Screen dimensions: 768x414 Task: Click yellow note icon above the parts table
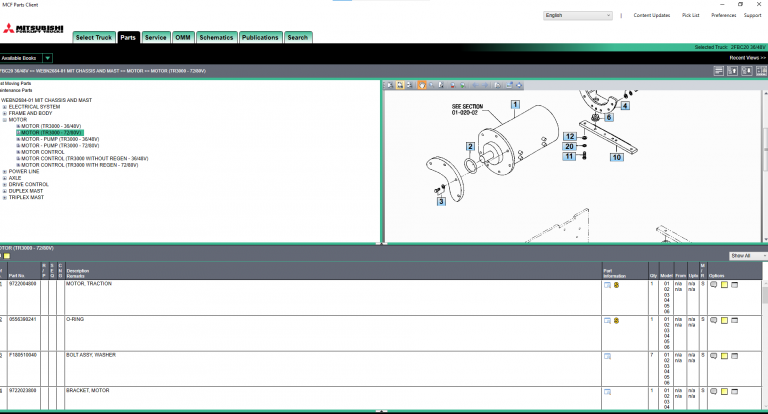coord(7,256)
